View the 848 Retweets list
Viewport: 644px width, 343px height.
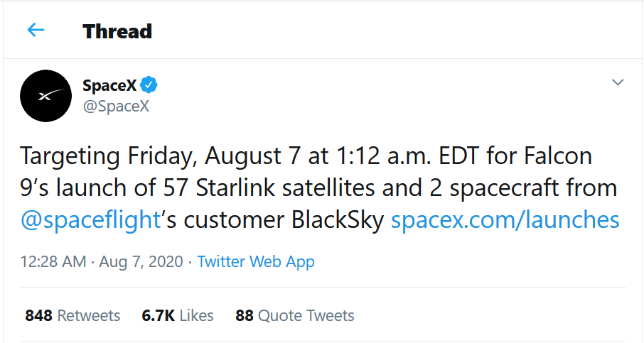(73, 315)
